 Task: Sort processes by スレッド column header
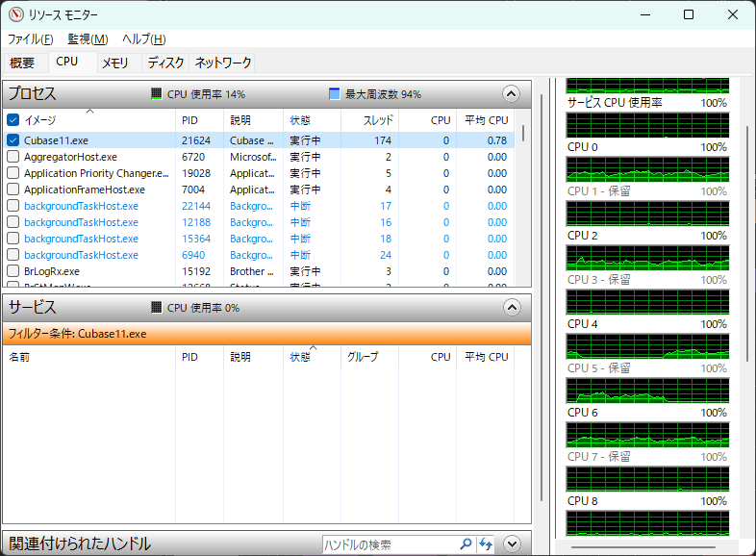tap(369, 120)
